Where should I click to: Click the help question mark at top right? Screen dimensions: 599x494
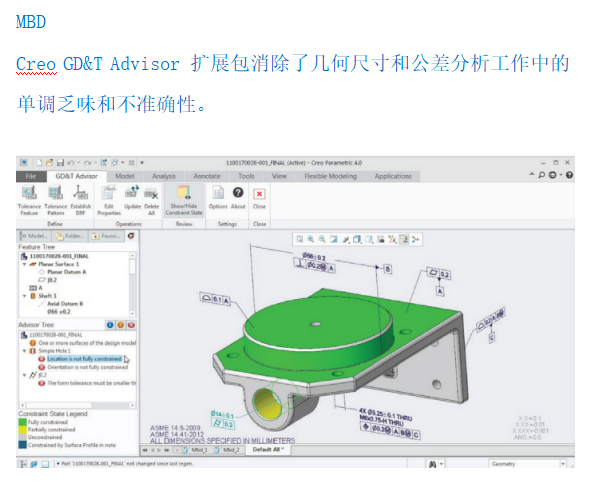click(569, 175)
